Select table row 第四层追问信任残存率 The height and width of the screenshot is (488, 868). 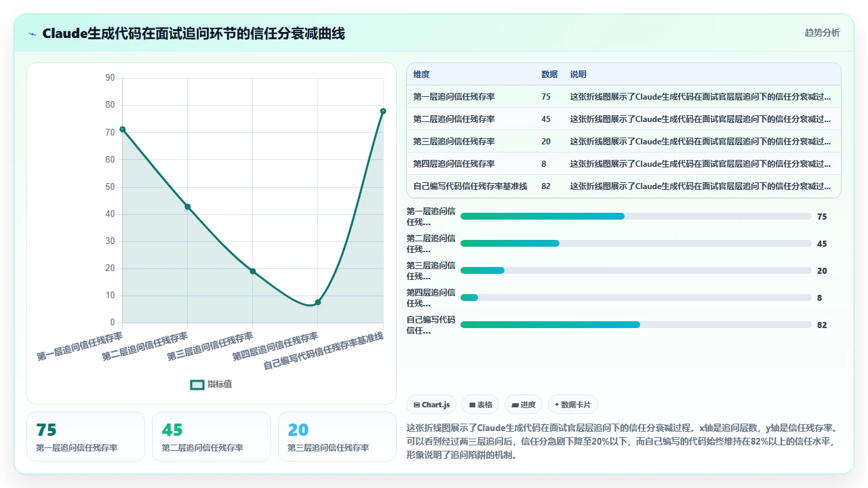click(x=624, y=164)
